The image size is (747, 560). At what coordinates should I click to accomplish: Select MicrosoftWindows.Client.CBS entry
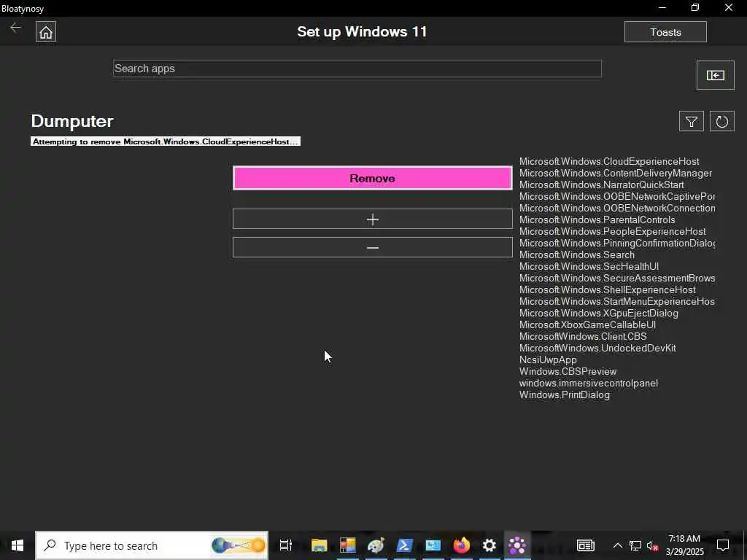pos(583,337)
